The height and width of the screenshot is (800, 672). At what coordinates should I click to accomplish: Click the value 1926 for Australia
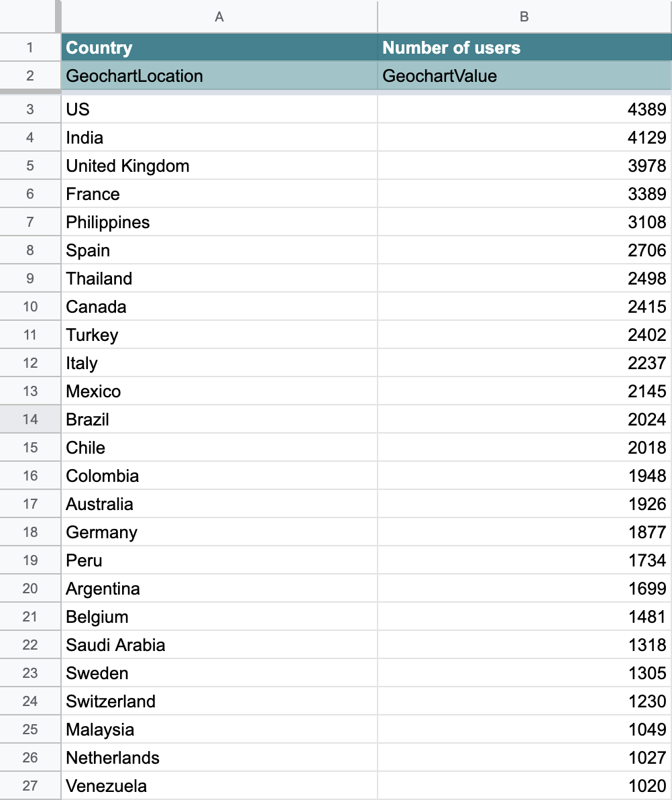pyautogui.click(x=524, y=504)
